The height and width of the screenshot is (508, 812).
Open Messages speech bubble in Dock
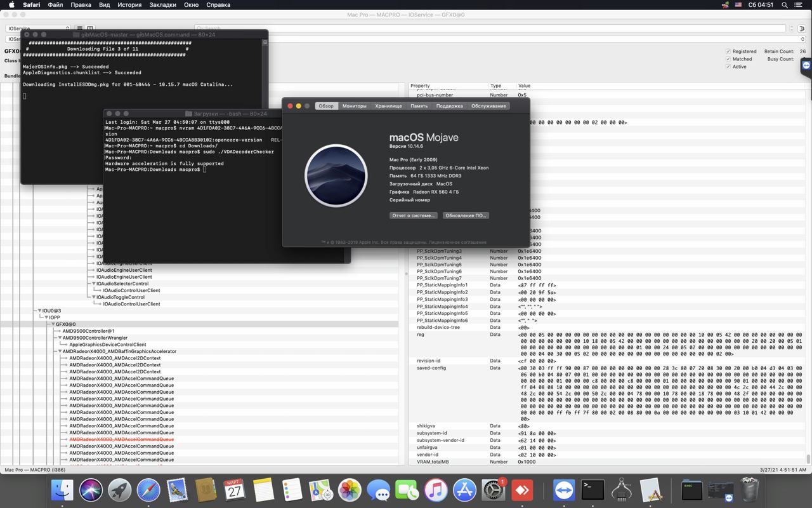tap(378, 490)
